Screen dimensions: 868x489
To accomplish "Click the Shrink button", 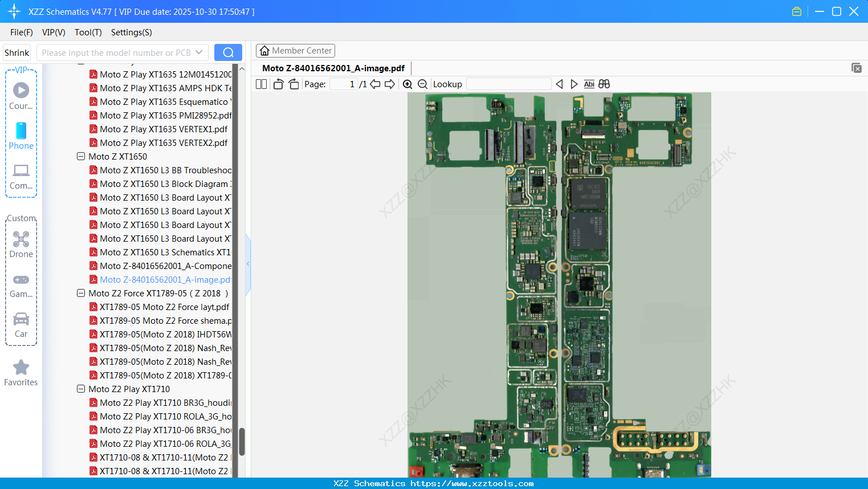I will tap(17, 52).
